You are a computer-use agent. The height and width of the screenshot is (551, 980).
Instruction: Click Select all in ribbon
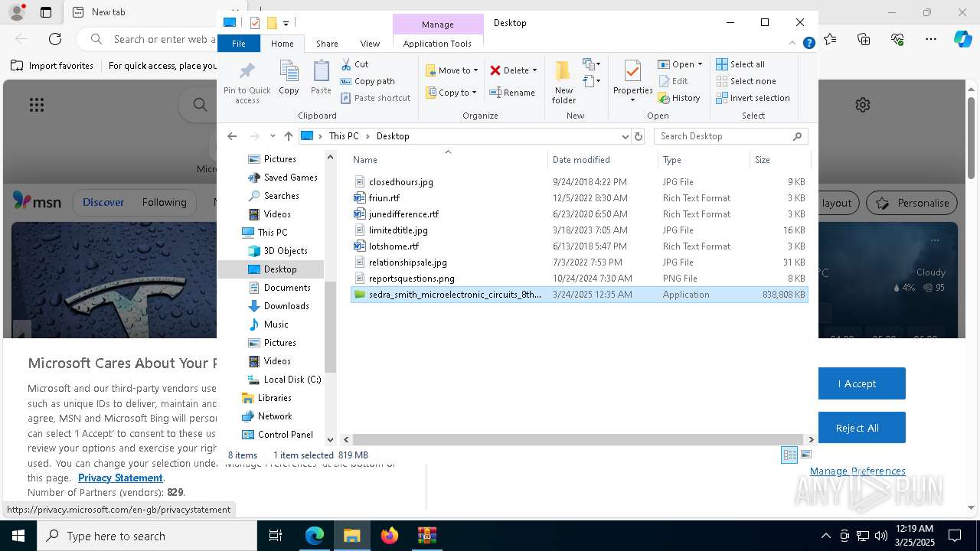(740, 64)
